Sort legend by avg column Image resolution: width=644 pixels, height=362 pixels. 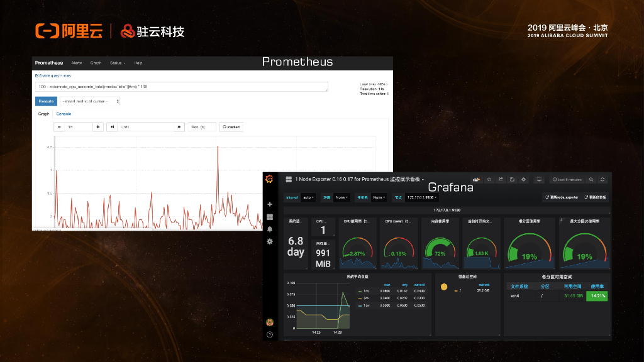point(404,285)
